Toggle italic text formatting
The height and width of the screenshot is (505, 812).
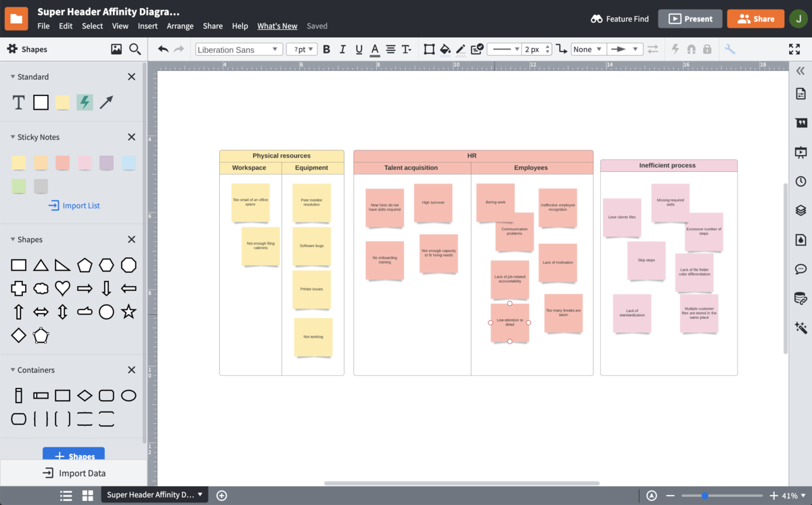(342, 49)
